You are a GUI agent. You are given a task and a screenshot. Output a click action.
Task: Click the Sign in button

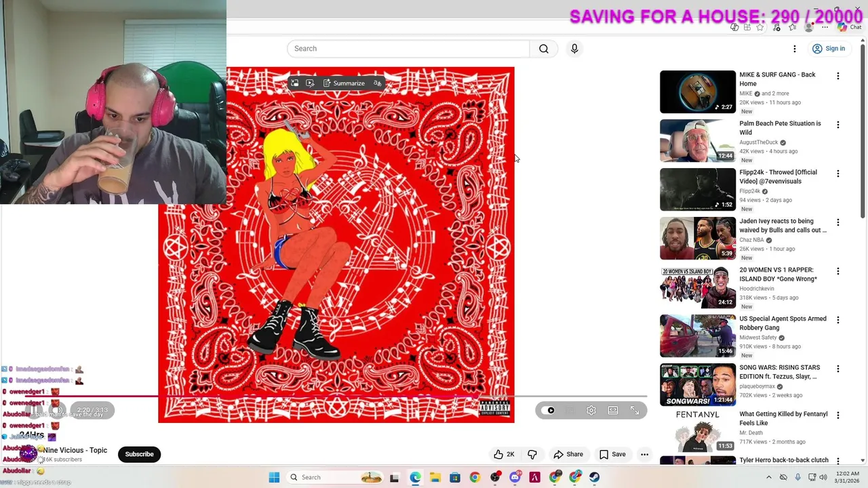(x=829, y=49)
